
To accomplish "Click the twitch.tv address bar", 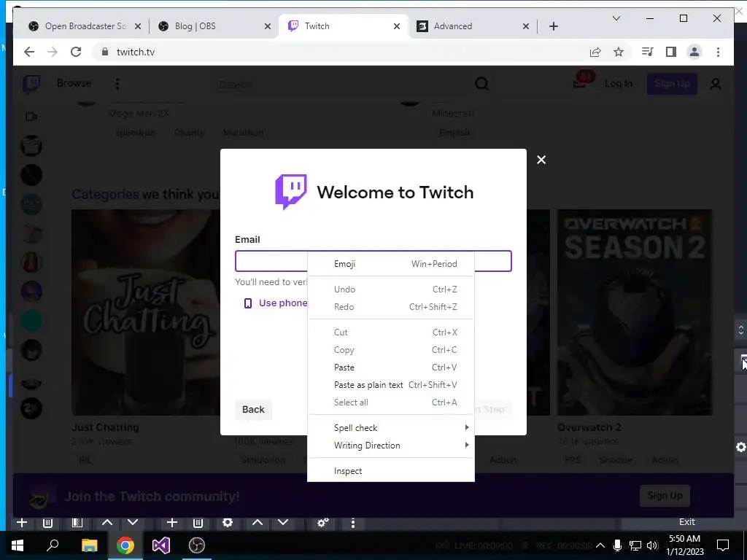I will 333,52.
